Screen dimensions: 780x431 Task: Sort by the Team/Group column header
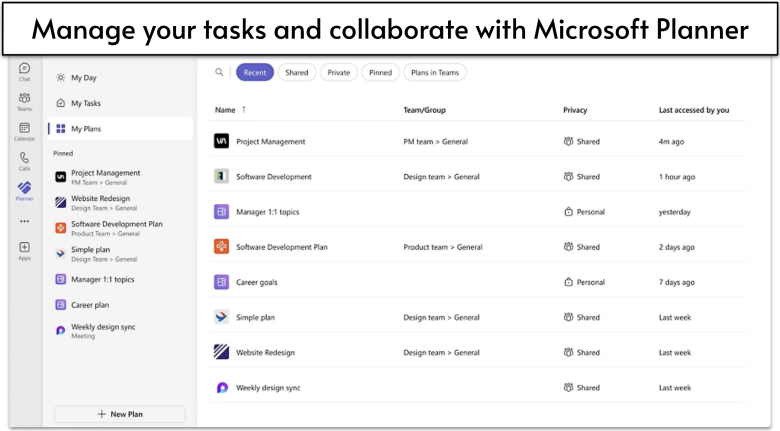[424, 109]
